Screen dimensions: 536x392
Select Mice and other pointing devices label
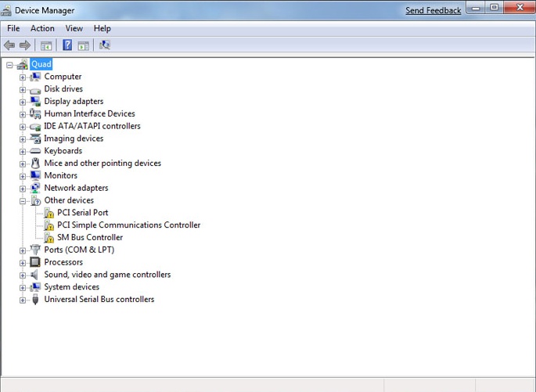tap(103, 163)
